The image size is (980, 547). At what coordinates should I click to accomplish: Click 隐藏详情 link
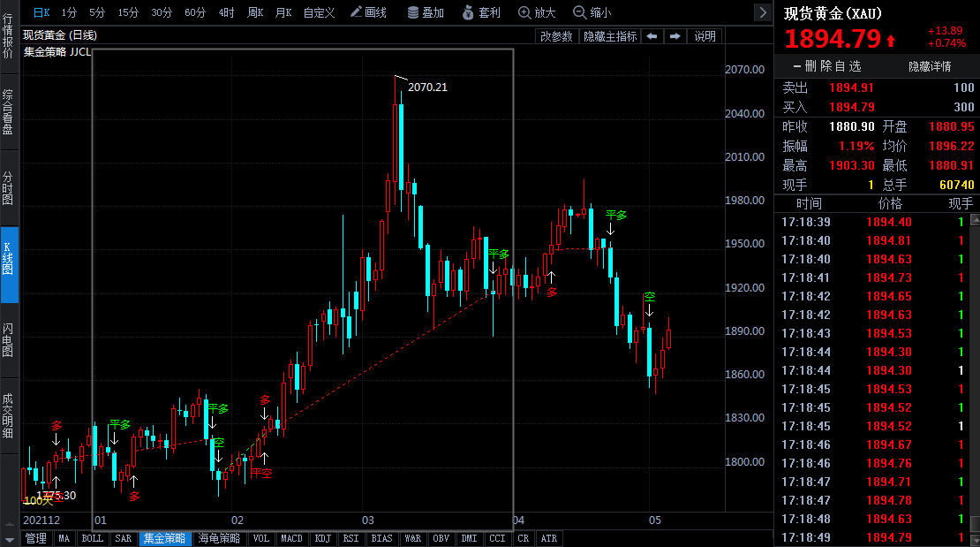click(930, 66)
